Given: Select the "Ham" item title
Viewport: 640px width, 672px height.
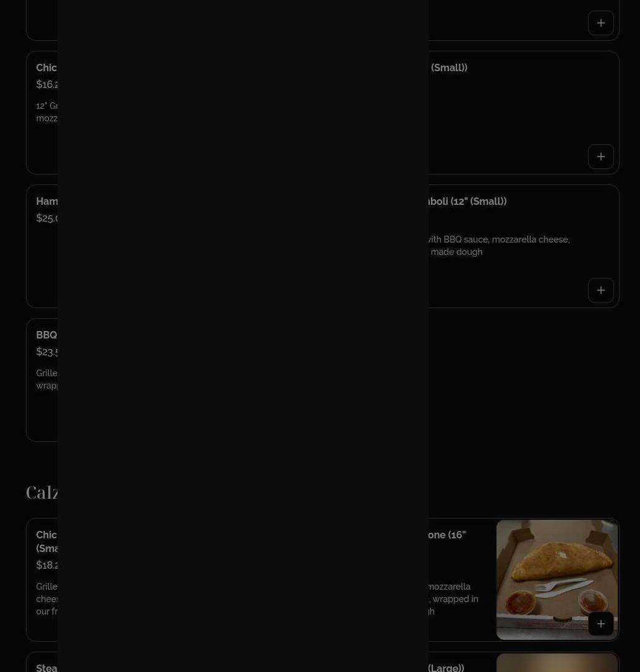Looking at the screenshot, I should coord(47,202).
